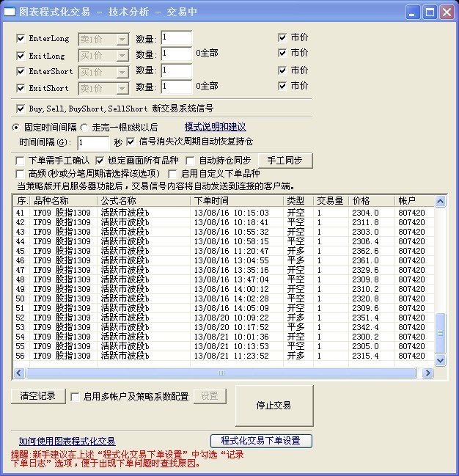Viewport: 459px width, 476px height.
Task: Select order row 45 priced 2362.6
Action: point(224,251)
